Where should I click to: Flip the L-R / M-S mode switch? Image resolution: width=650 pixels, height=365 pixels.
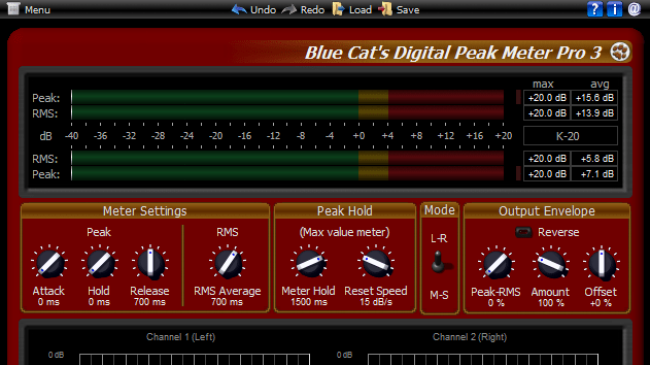click(x=439, y=263)
